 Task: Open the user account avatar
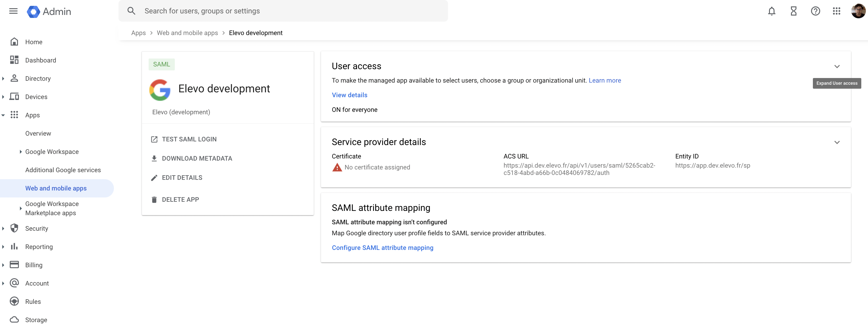point(858,11)
